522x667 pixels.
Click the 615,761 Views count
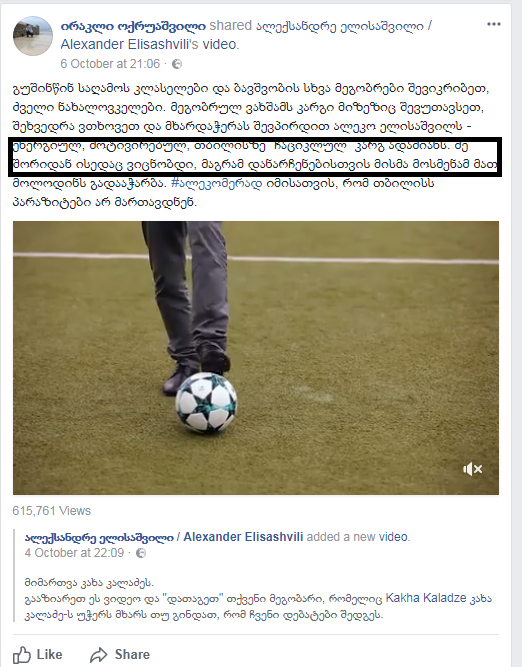click(51, 510)
